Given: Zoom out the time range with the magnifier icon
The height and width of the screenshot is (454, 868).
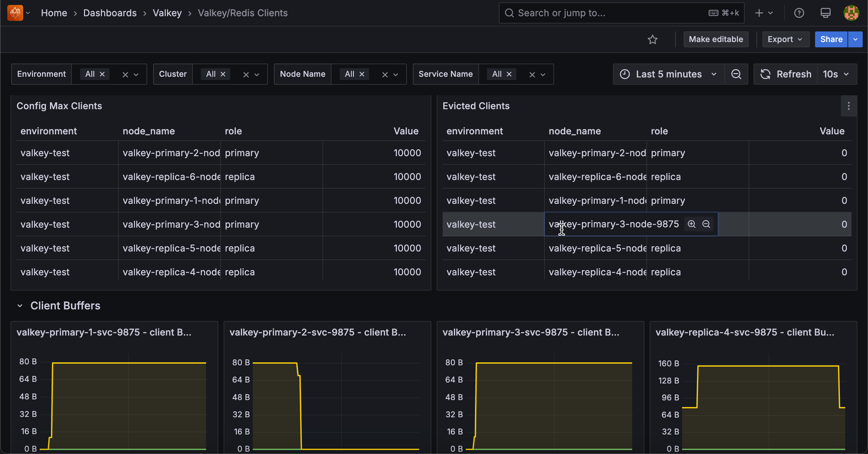Looking at the screenshot, I should [x=737, y=74].
